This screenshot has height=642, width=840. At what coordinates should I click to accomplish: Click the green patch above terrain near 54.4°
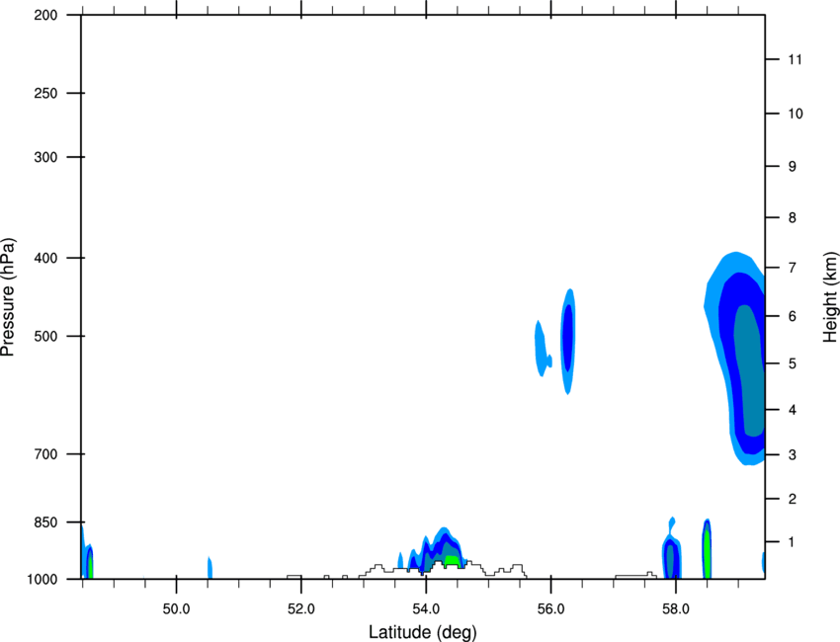click(x=452, y=561)
